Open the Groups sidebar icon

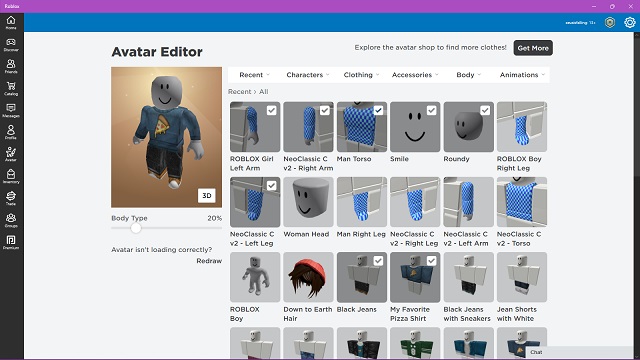pos(11,221)
